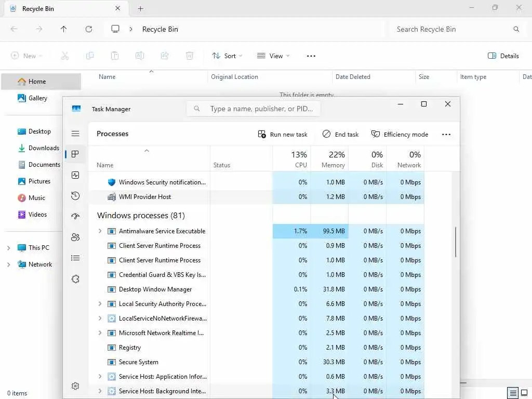The width and height of the screenshot is (532, 399).
Task: Click the Share icon in File Explorer toolbar
Action: (x=165, y=56)
